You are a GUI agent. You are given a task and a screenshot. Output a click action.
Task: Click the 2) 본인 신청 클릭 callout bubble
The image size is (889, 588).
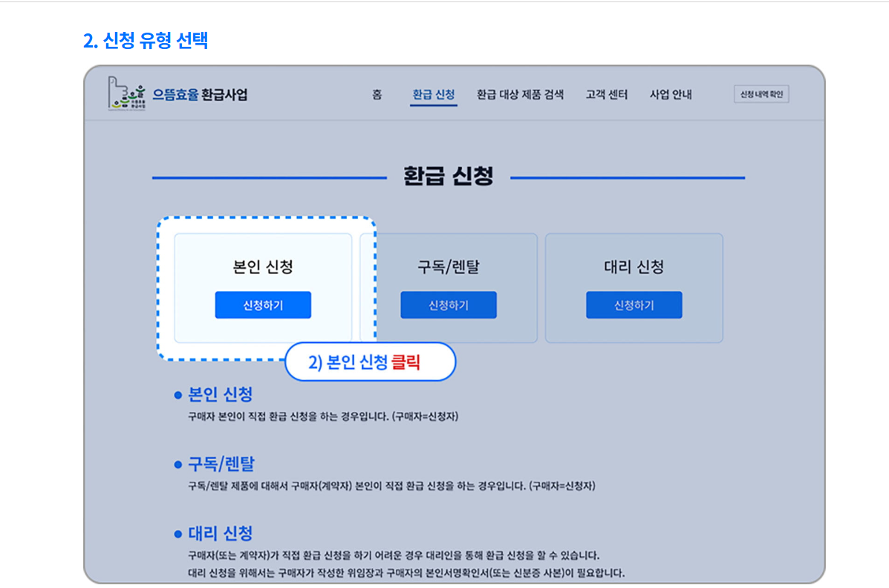pyautogui.click(x=370, y=362)
